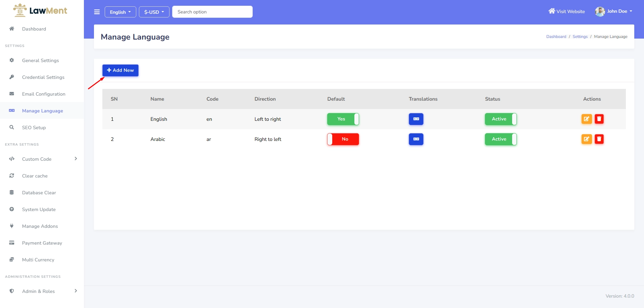Expand the Custom Code submenu
644x308 pixels.
tap(43, 159)
